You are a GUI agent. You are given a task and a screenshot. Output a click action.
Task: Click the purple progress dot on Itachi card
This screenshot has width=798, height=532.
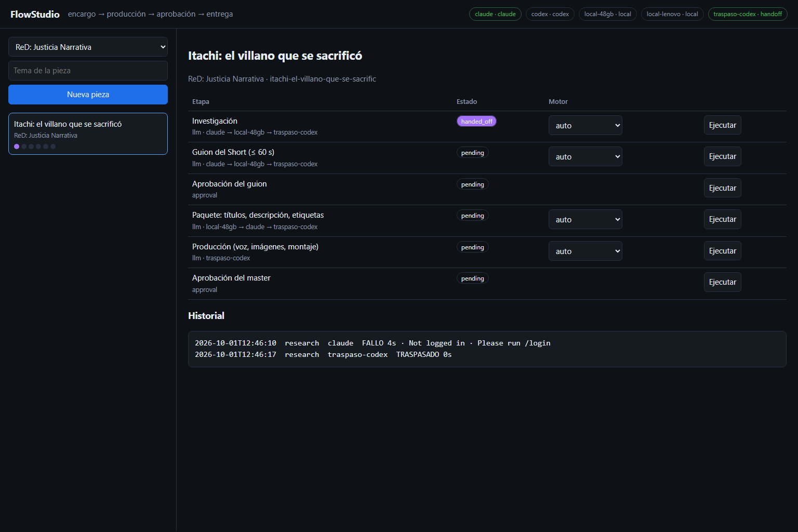(x=17, y=147)
